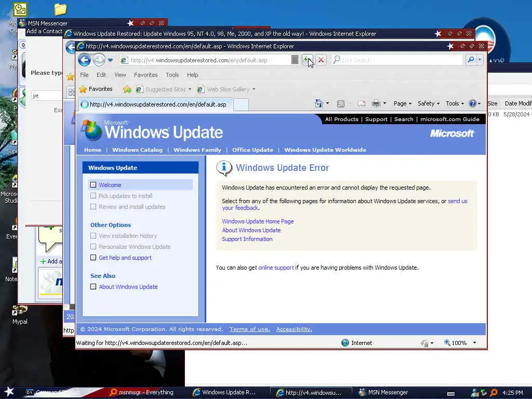
Task: Click the folder icon on the desktop
Action: coord(60,9)
